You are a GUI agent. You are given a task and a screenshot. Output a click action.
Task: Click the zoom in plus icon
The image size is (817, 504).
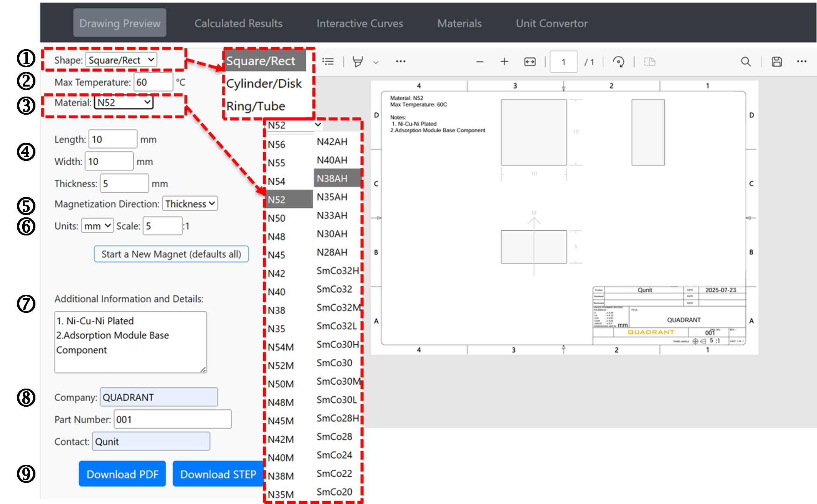[x=504, y=62]
